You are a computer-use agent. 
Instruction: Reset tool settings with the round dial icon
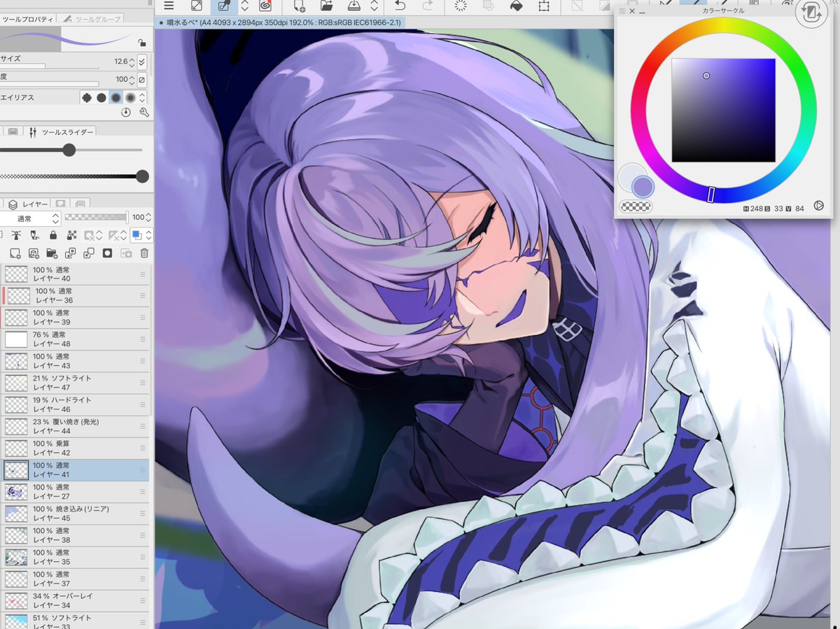(126, 112)
